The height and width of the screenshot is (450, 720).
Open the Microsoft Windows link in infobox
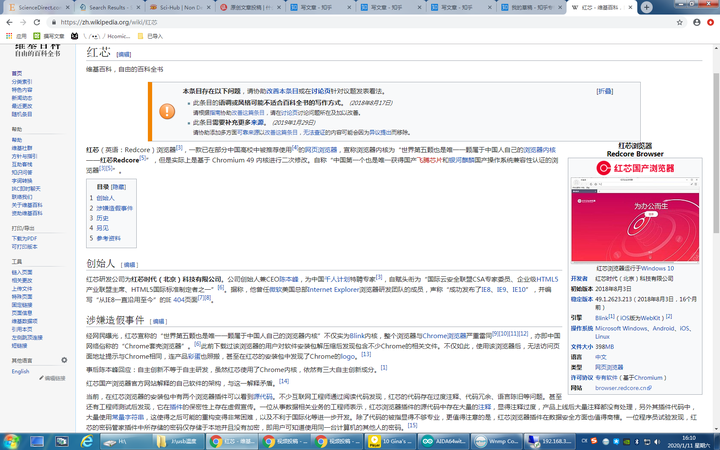[x=621, y=328]
